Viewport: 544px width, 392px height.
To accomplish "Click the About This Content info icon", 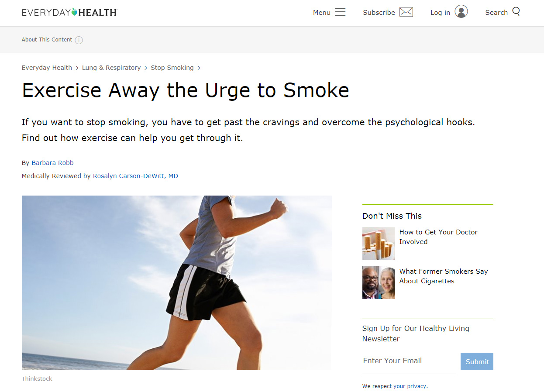I will tap(79, 40).
